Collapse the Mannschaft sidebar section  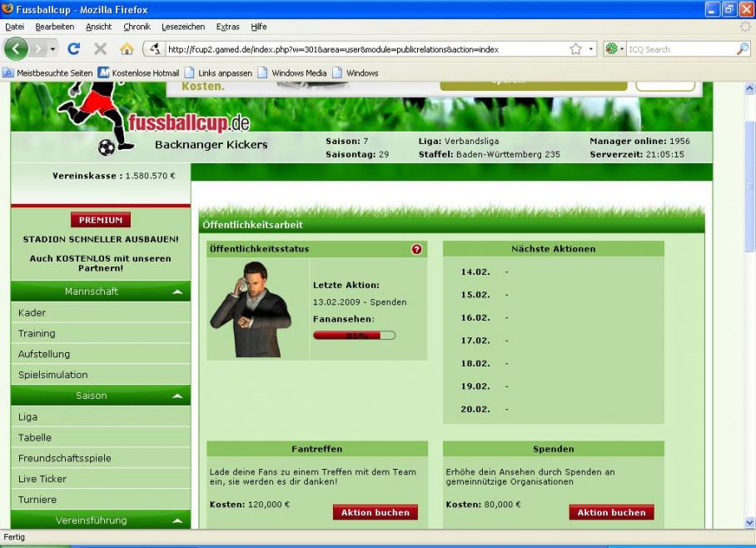point(177,291)
